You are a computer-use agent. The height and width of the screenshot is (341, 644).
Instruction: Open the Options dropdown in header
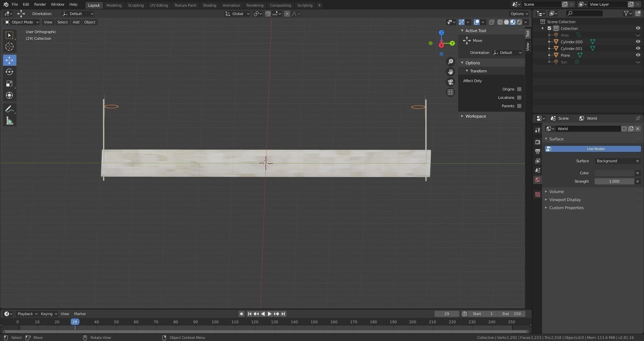[519, 14]
